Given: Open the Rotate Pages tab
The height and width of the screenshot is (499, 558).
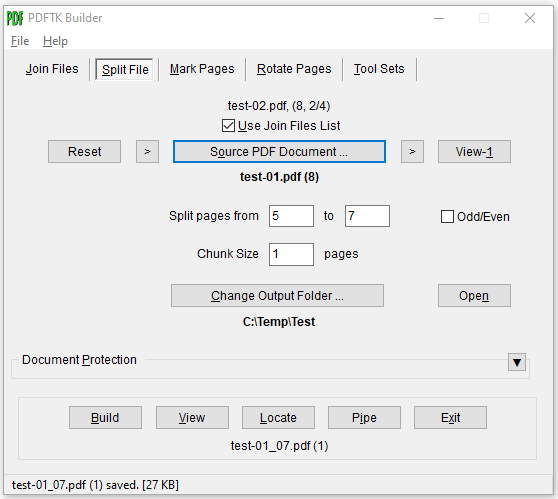Looking at the screenshot, I should [294, 69].
